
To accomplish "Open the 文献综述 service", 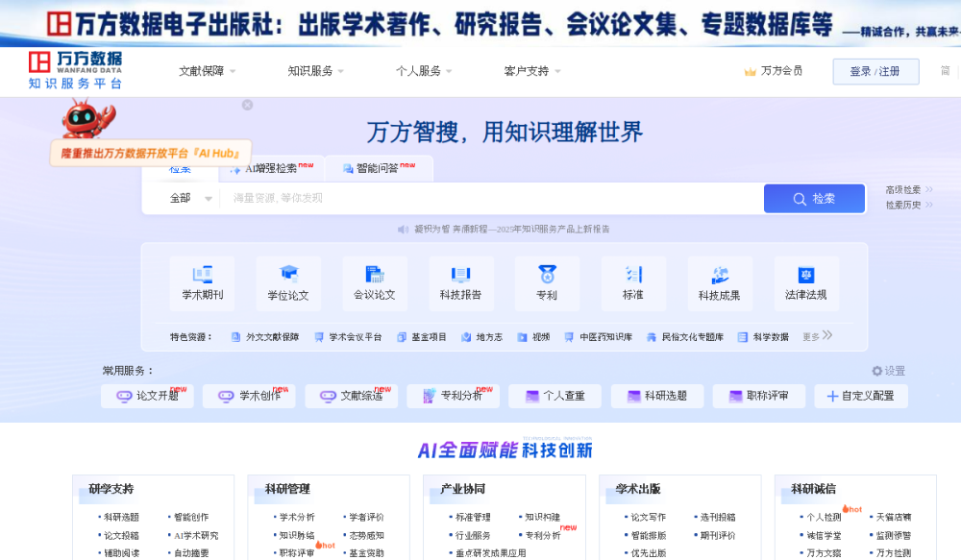I will click(x=351, y=396).
